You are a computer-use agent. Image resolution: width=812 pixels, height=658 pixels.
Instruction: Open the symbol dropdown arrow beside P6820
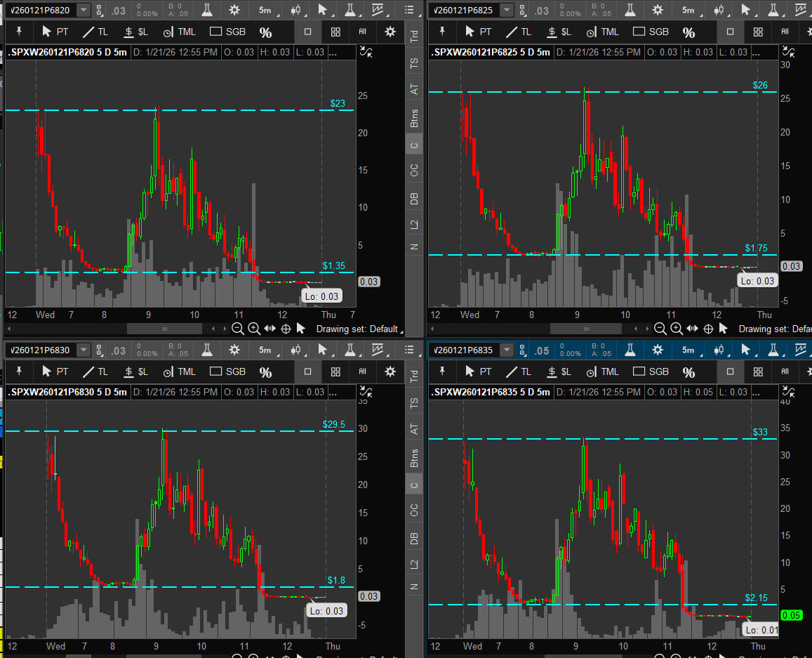pyautogui.click(x=84, y=10)
